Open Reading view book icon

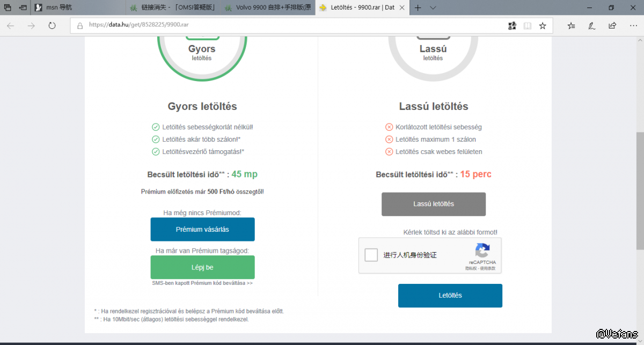click(x=528, y=25)
